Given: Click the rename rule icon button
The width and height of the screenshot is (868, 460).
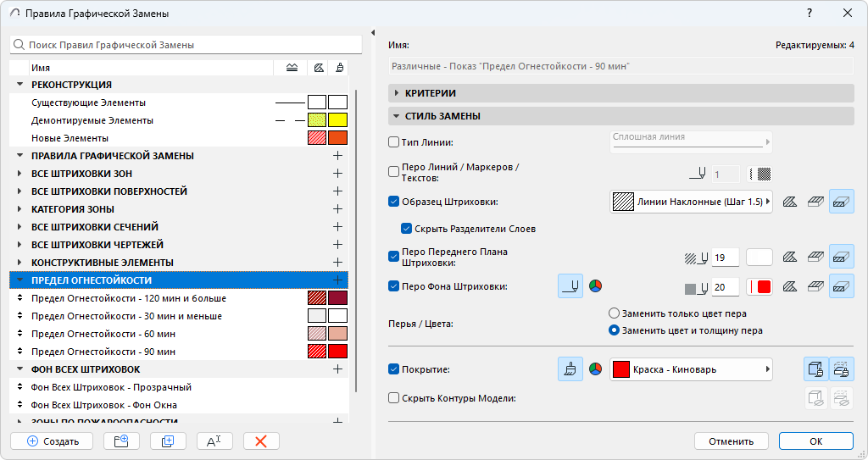Looking at the screenshot, I should (214, 441).
